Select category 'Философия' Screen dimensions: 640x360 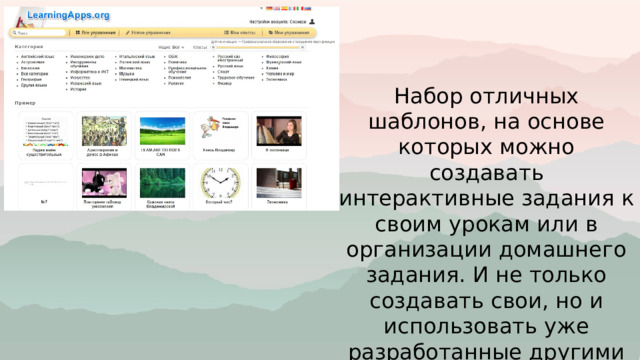[x=278, y=57]
